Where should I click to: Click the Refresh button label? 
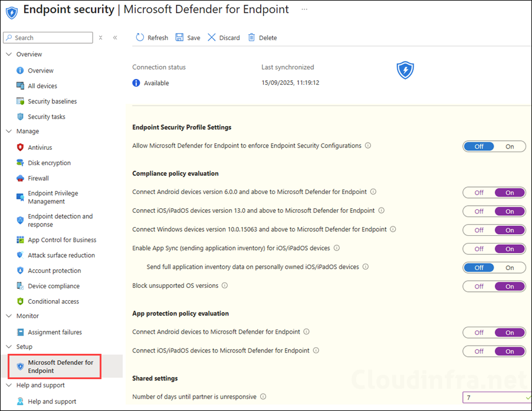pos(157,38)
